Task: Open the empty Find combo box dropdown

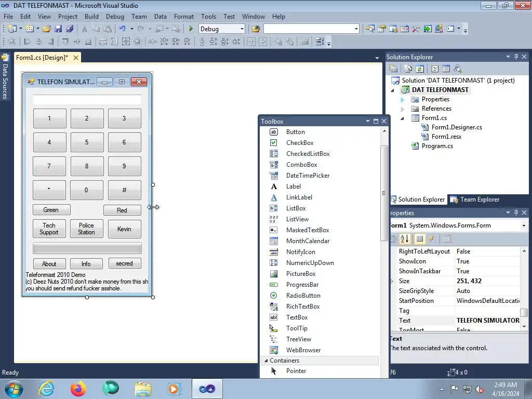Action: click(x=356, y=29)
